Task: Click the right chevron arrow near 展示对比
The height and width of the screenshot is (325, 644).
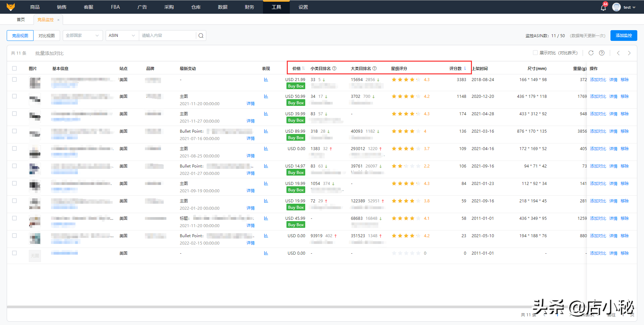Action: click(629, 53)
